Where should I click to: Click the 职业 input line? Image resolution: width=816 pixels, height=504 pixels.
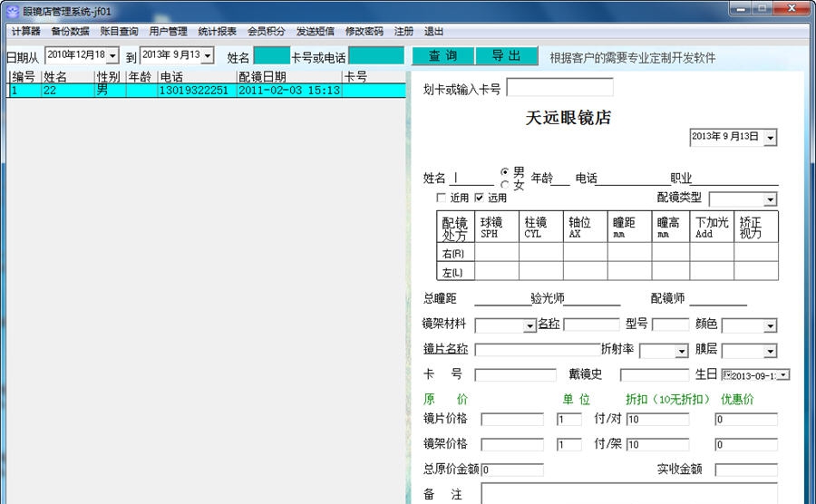point(734,179)
